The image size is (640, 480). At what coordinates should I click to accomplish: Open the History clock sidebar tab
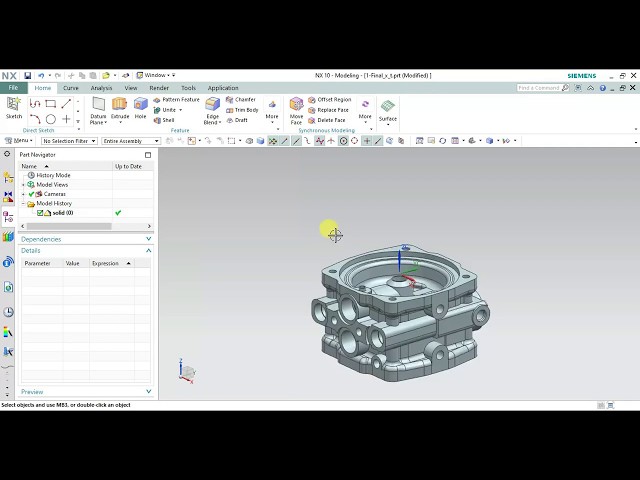coord(8,312)
